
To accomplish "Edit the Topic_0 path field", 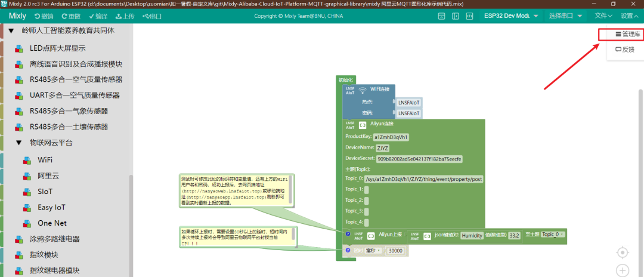I will pos(423,179).
